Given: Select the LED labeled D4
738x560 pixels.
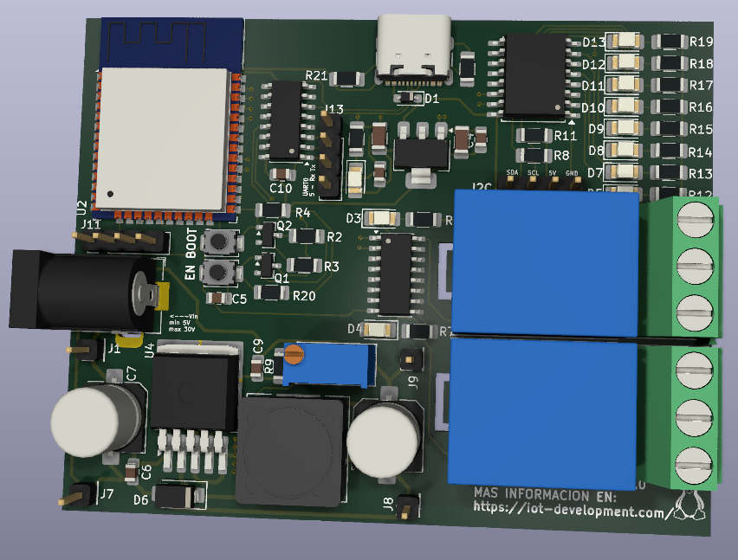Looking at the screenshot, I should (379, 329).
